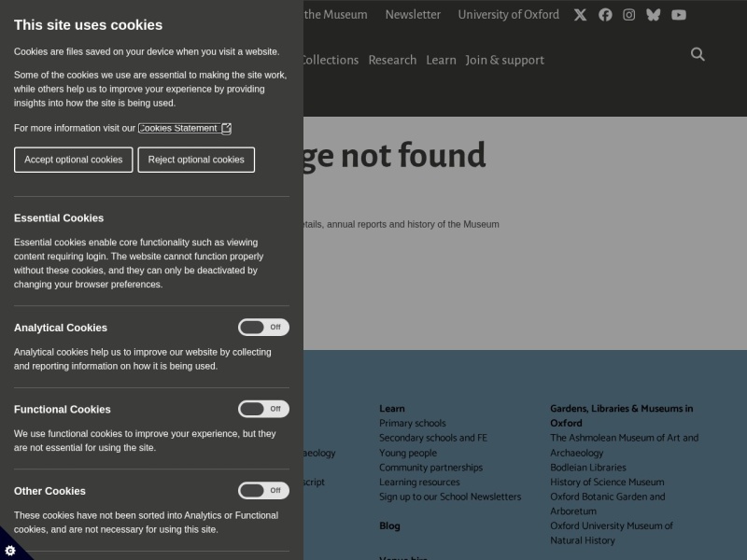
Task: Open the Facebook social icon
Action: point(605,15)
